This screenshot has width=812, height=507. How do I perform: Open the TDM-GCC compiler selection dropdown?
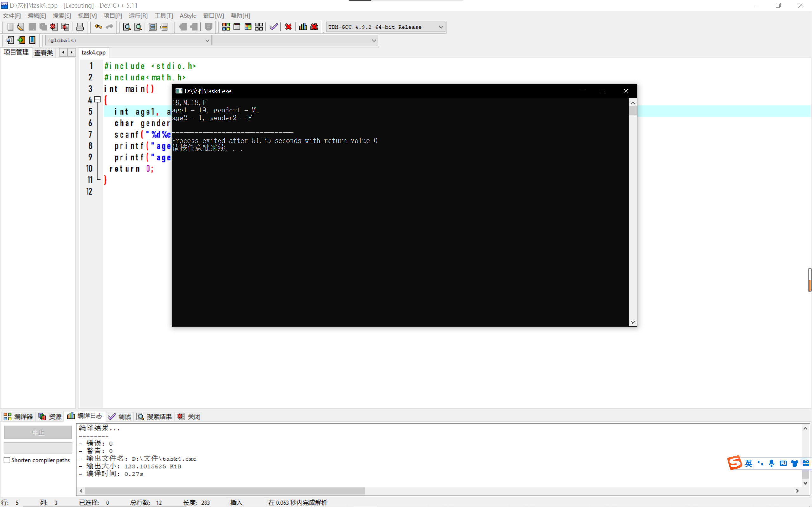pos(441,27)
